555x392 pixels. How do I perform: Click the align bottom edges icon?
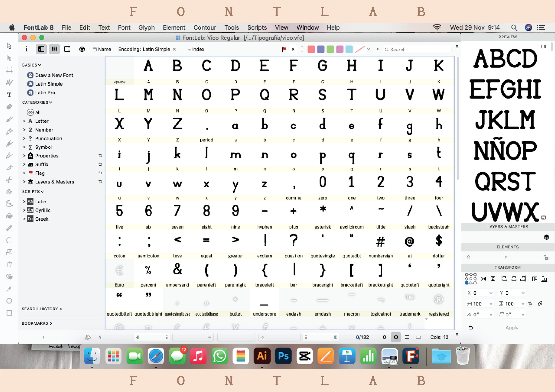544,279
